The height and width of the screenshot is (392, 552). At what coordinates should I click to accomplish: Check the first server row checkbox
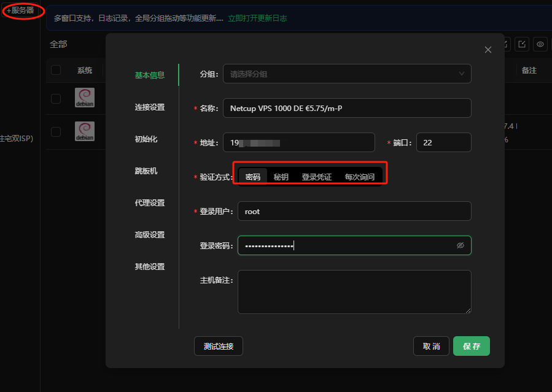tap(56, 98)
